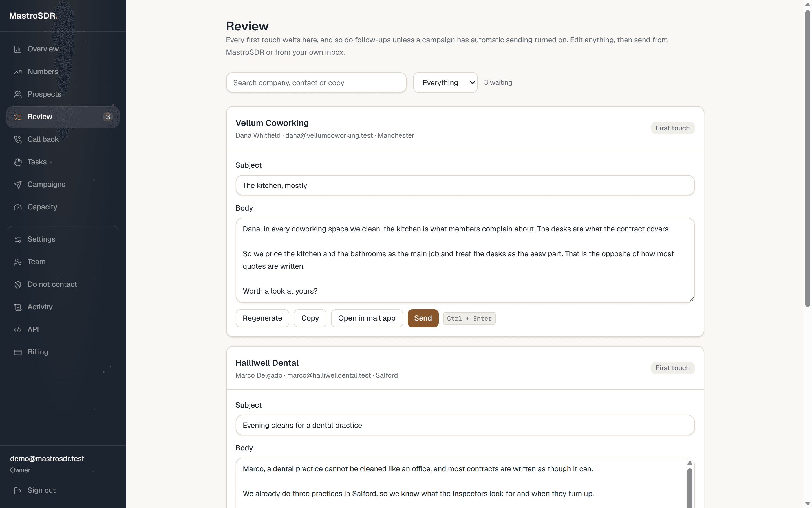Click the Open in mail app button
This screenshot has height=508, width=812.
click(367, 318)
